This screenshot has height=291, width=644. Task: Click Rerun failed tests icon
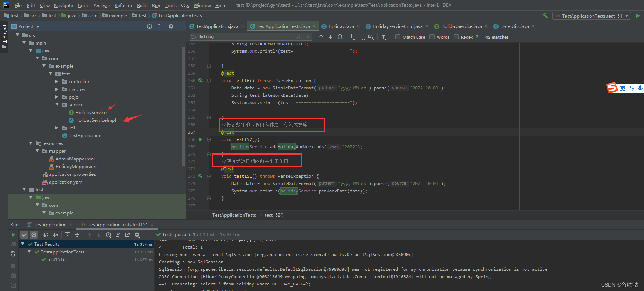13,244
